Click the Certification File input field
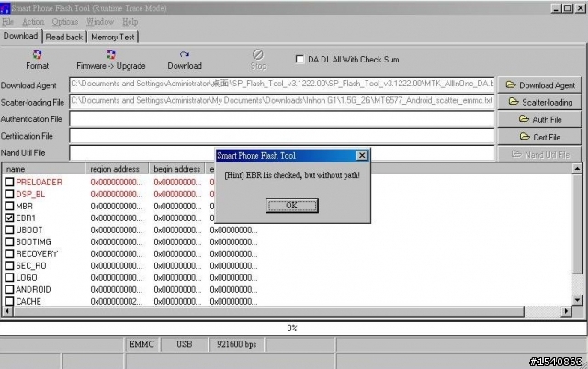 (282, 136)
